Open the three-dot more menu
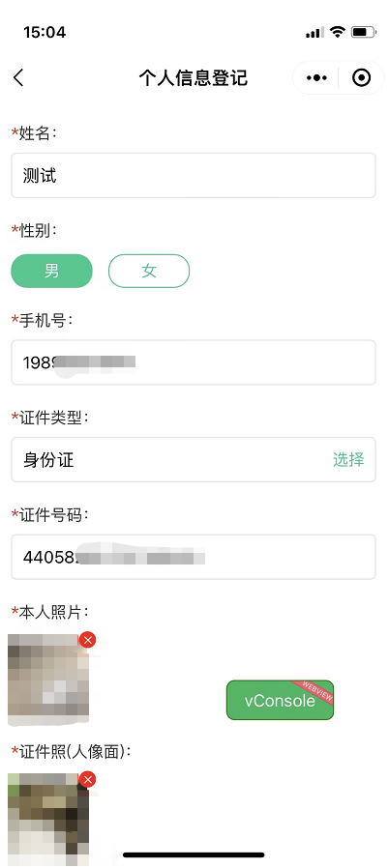The height and width of the screenshot is (868, 389). point(316,78)
